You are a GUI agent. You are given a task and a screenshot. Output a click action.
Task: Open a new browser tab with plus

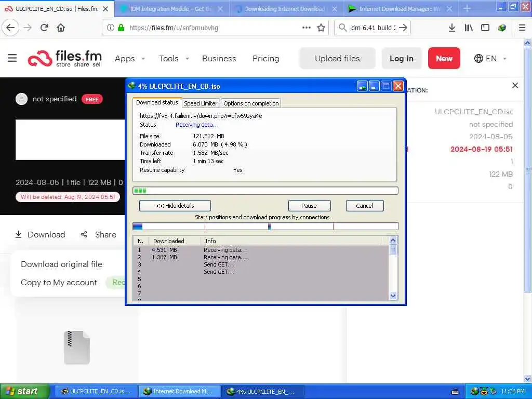pos(467,8)
